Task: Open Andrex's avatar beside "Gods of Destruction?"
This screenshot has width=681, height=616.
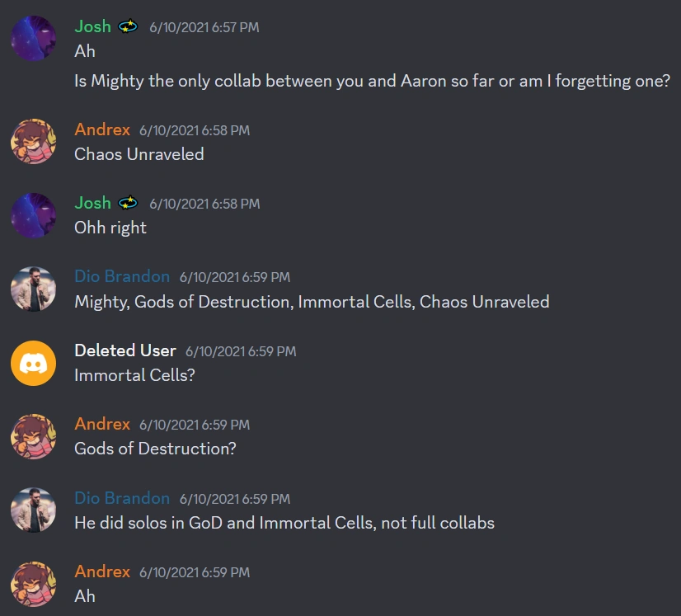Action: 34,436
